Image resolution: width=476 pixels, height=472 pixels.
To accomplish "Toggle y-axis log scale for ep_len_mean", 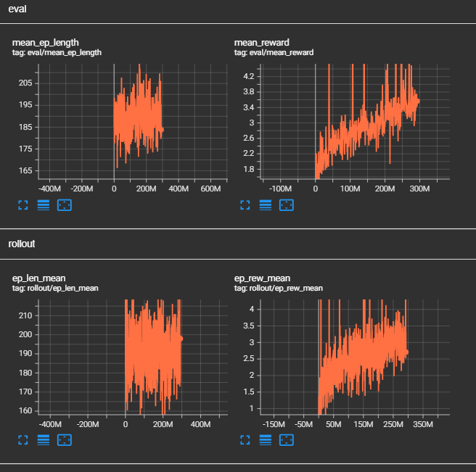I will coord(43,439).
